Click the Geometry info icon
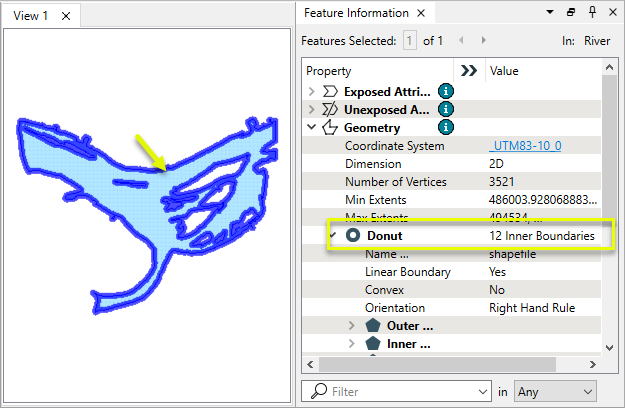Viewport: 625px width, 408px height. pos(446,127)
